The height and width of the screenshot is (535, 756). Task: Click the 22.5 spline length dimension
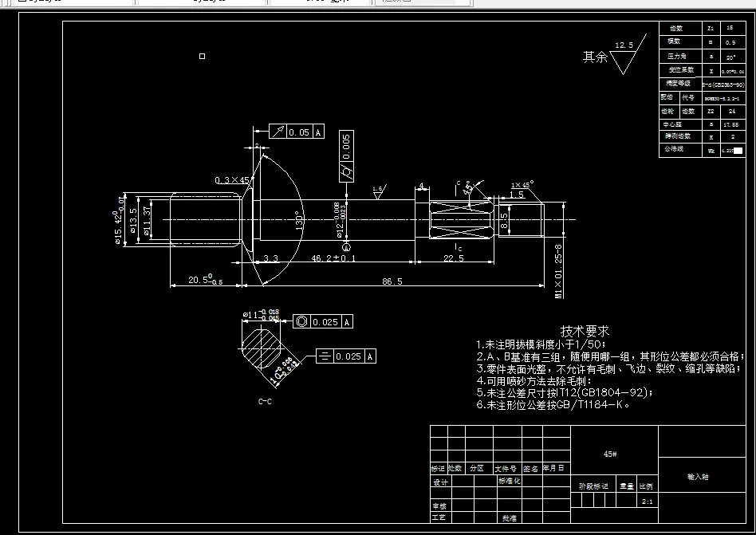454,258
